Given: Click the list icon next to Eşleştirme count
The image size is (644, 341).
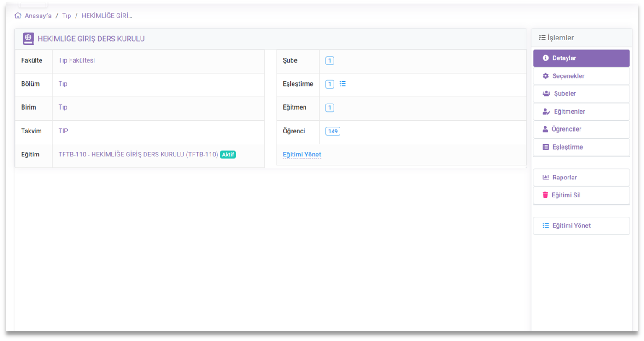Looking at the screenshot, I should (343, 84).
